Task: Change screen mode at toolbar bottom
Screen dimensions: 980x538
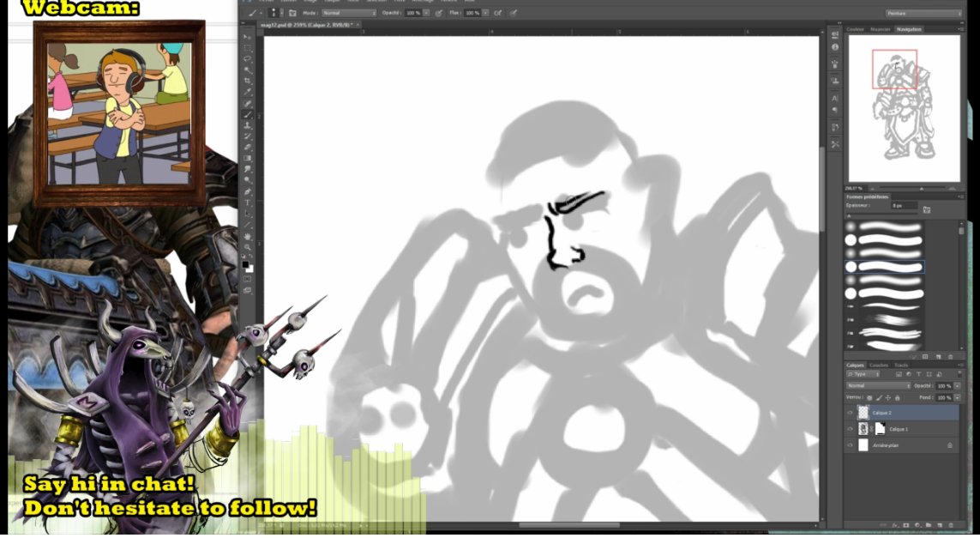Action: [x=247, y=290]
